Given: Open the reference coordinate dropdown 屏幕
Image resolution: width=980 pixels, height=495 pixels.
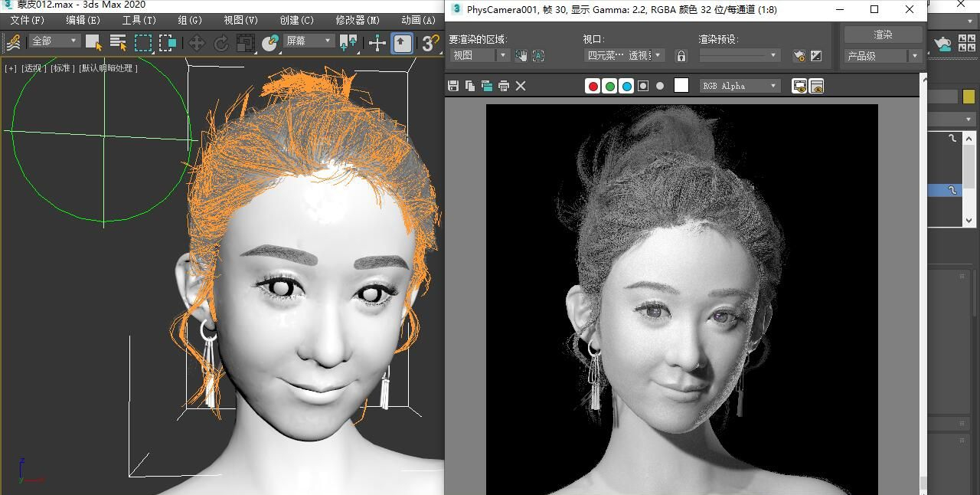Looking at the screenshot, I should coord(309,41).
